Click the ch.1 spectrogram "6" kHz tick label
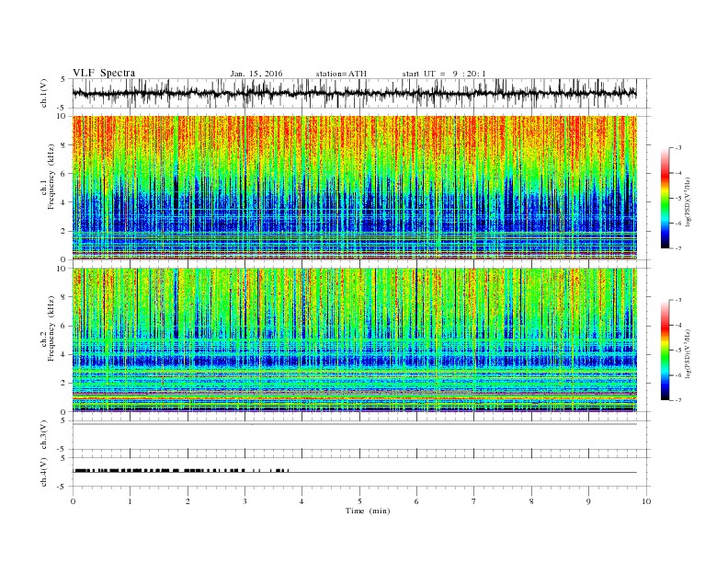 coord(63,174)
